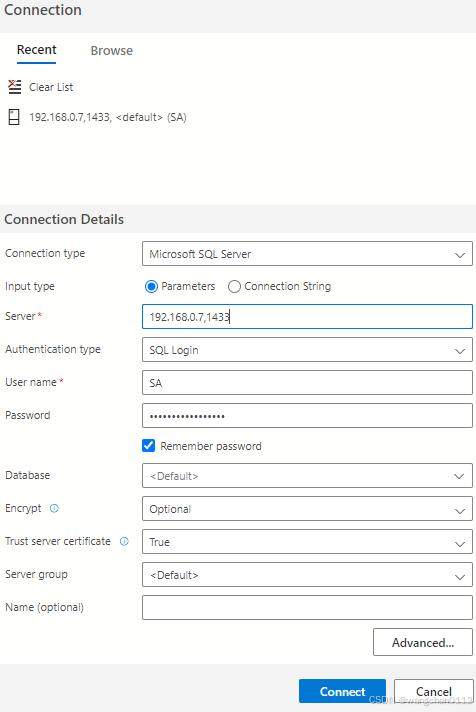
Task: Select the Connection String radio button
Action: point(234,287)
